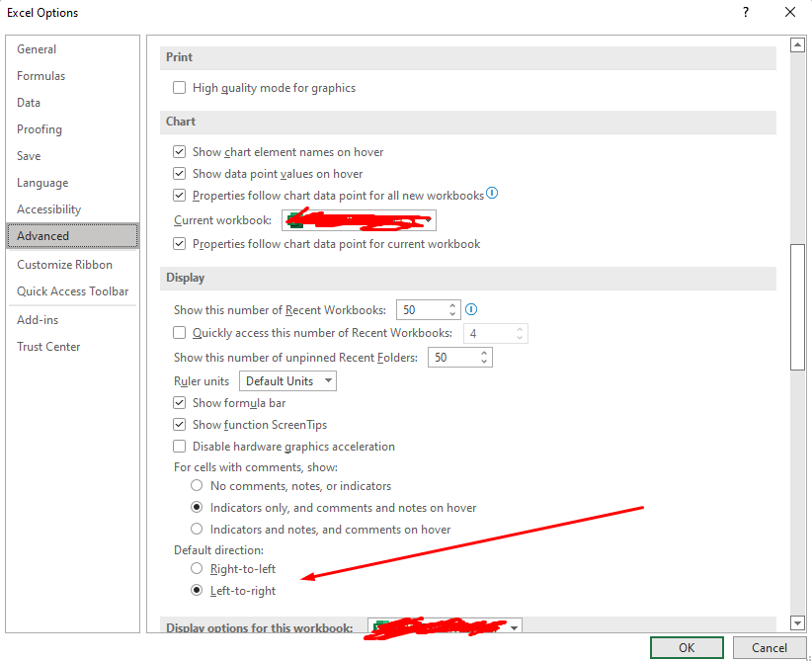Choose Left-to-right default direction
812x661 pixels.
[197, 590]
